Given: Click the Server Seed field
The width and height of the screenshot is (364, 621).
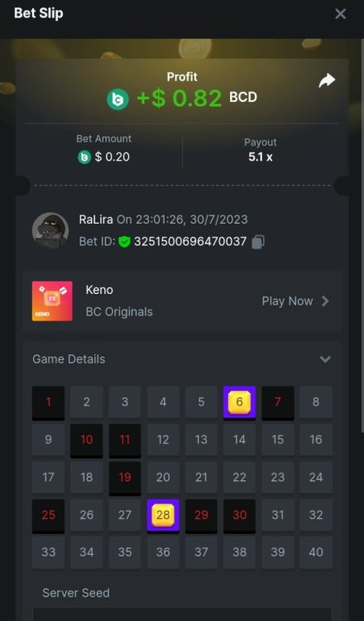Looking at the screenshot, I should tap(182, 614).
